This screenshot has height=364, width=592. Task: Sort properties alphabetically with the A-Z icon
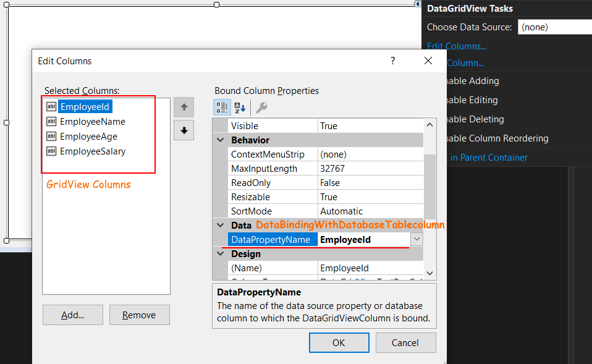[x=239, y=107]
